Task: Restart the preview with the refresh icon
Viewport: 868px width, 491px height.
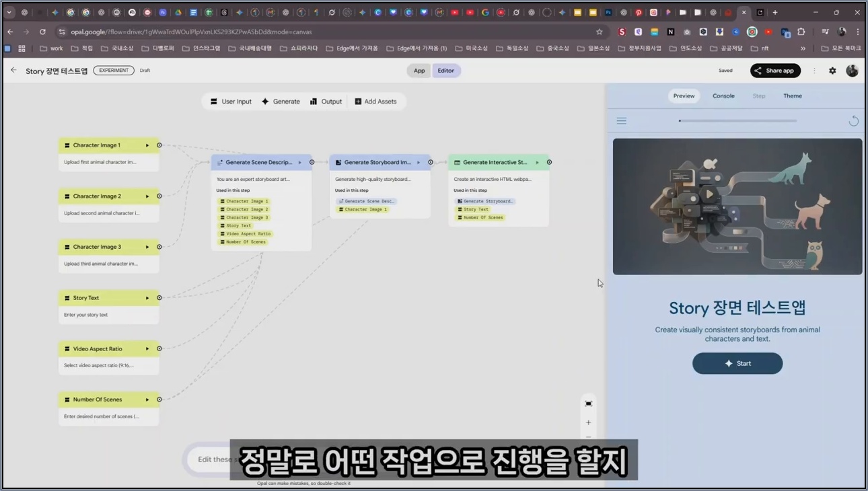Action: (853, 121)
